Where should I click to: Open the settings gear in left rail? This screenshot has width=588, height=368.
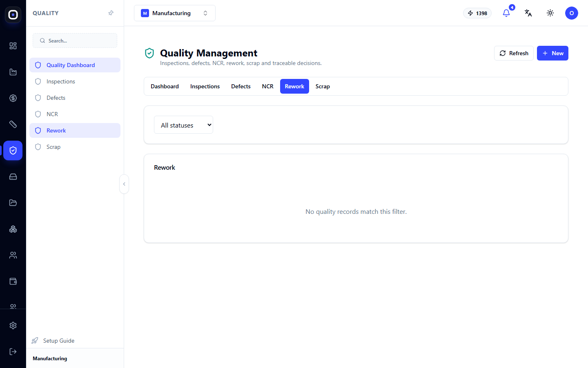(x=13, y=325)
